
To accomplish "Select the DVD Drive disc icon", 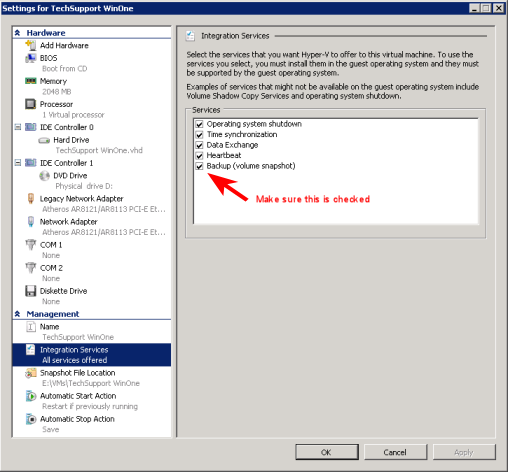I will 44,175.
